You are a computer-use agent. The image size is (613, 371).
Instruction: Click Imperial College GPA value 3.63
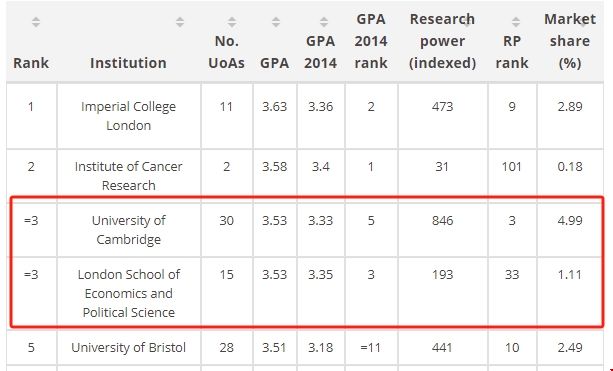(x=274, y=106)
